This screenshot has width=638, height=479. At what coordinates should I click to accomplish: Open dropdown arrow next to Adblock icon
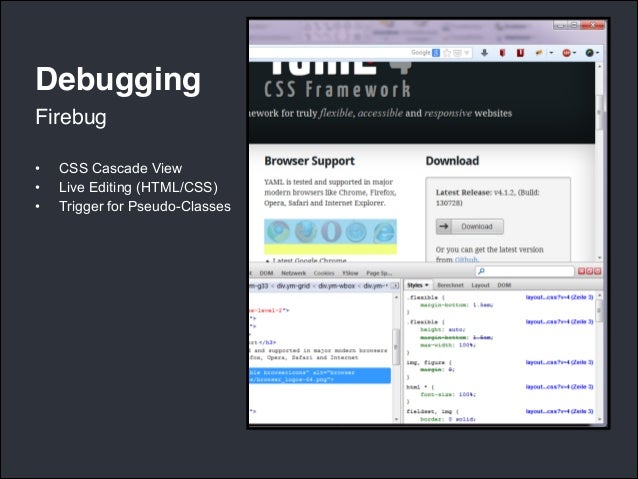click(574, 53)
